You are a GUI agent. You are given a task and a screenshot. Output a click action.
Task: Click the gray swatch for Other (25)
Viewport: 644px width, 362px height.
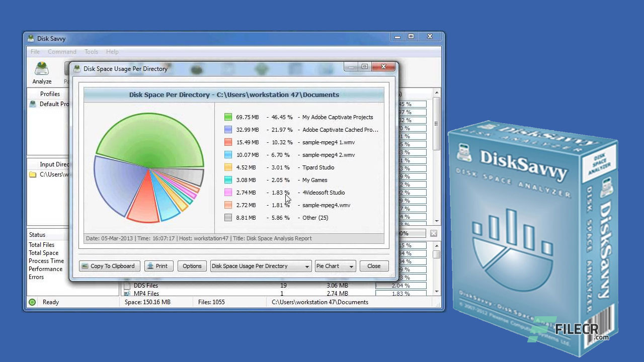pyautogui.click(x=228, y=218)
